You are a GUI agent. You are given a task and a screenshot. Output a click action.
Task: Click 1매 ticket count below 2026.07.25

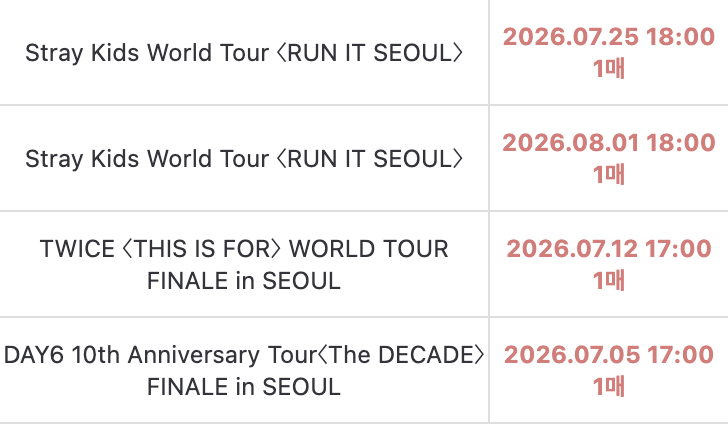coord(609,68)
